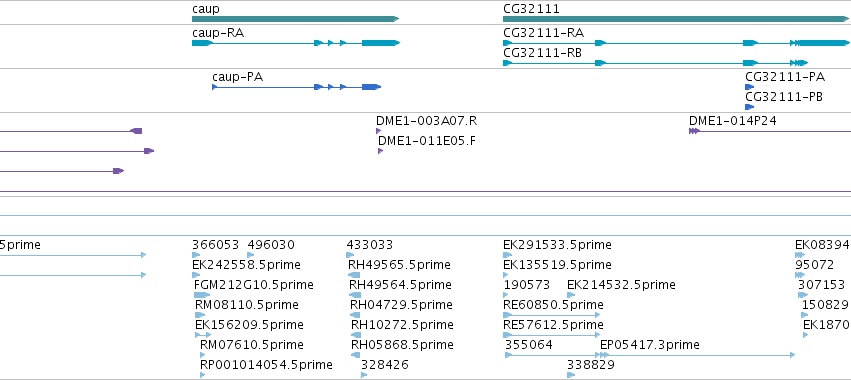Click RE57612.5prime label
Screen dimensions: 851x380
(553, 325)
